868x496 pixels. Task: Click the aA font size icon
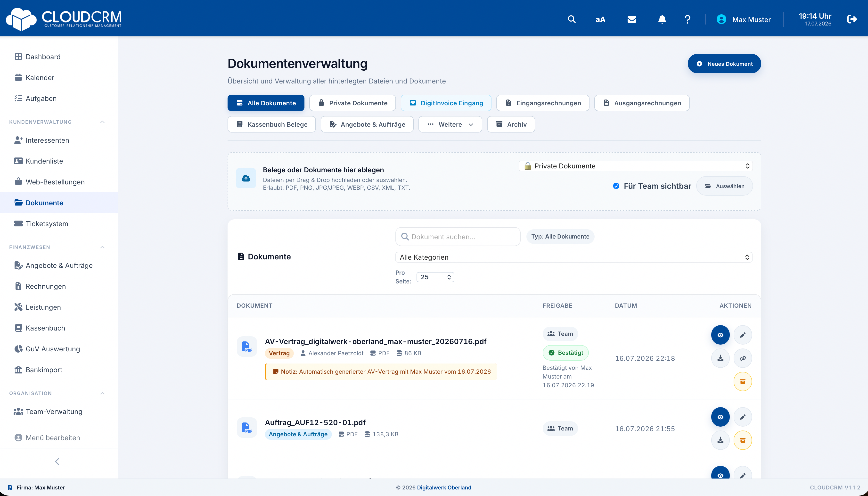(x=600, y=19)
